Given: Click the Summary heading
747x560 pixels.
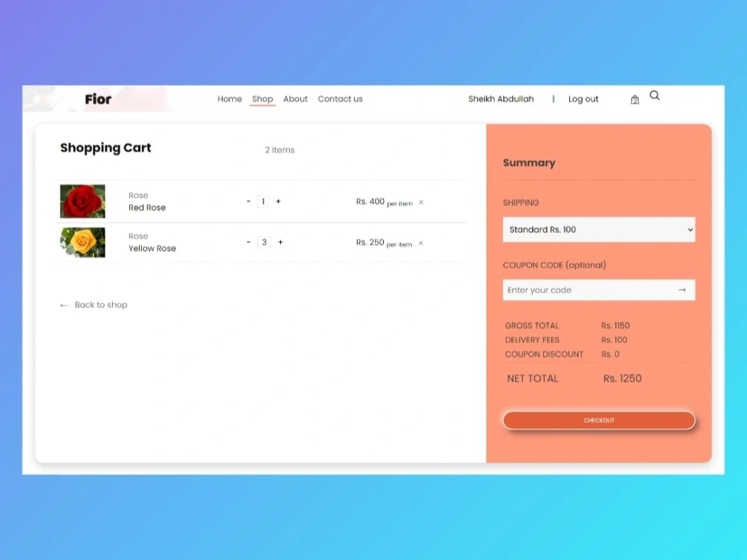Looking at the screenshot, I should (530, 163).
